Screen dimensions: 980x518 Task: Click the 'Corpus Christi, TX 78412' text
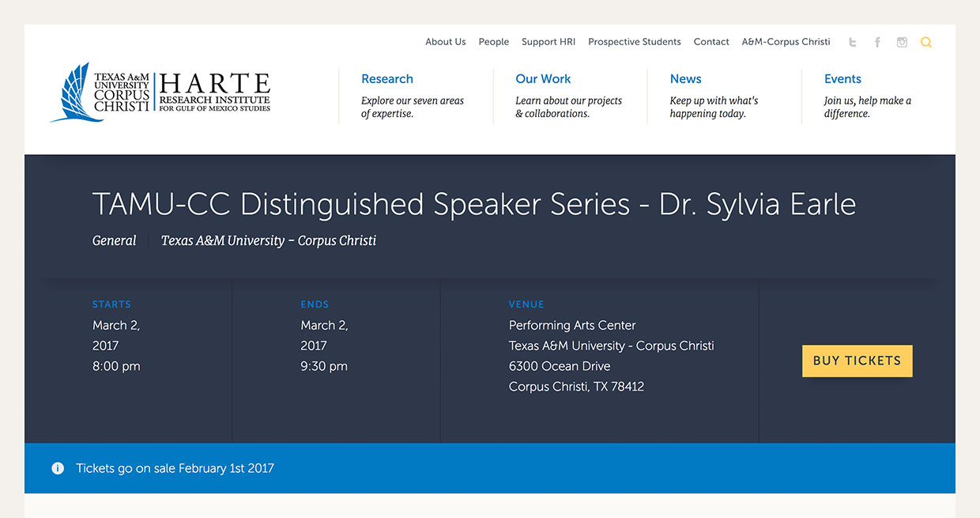point(576,387)
